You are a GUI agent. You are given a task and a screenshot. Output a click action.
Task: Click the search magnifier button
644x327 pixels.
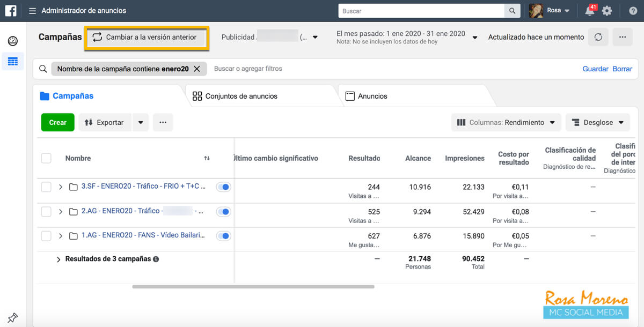tap(513, 11)
